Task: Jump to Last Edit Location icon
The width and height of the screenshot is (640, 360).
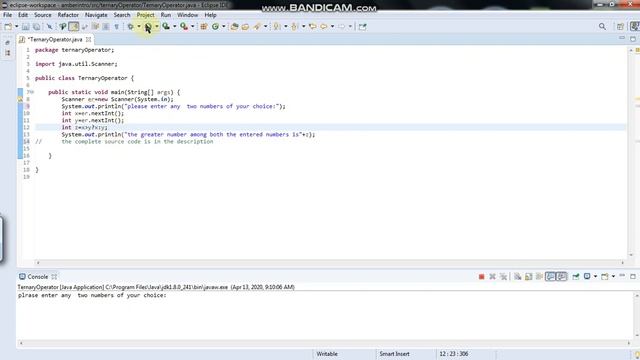Action: 313,27
